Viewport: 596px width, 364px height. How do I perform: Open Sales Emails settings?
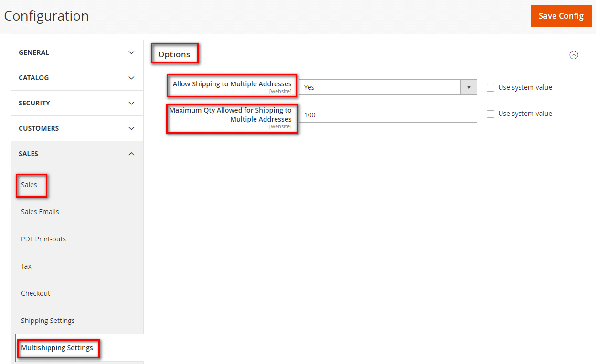[40, 212]
